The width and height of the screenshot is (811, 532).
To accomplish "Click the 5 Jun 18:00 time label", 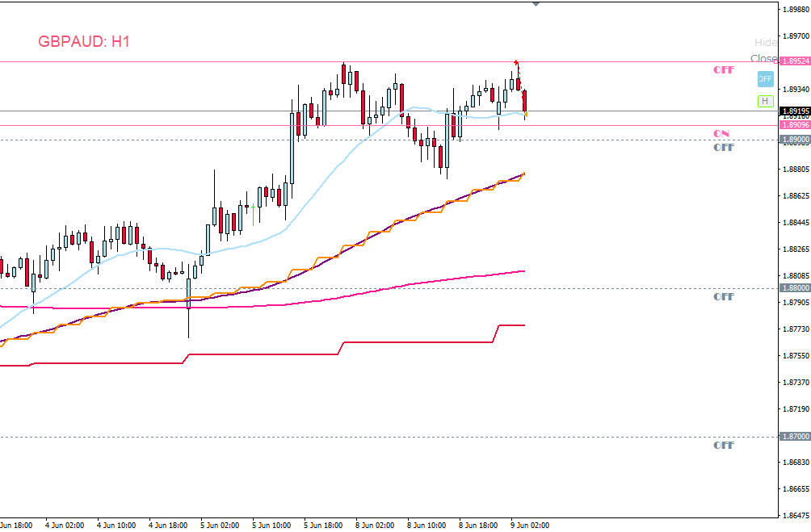I will point(323,526).
